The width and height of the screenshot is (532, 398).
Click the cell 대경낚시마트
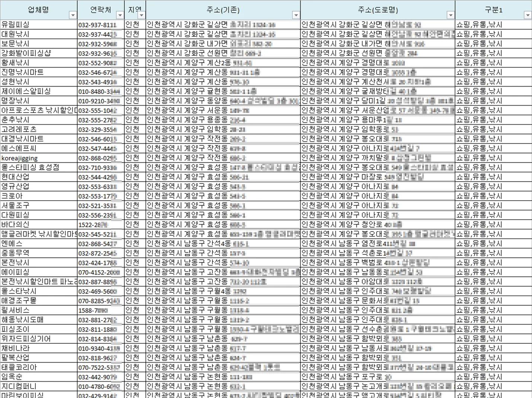[39, 139]
